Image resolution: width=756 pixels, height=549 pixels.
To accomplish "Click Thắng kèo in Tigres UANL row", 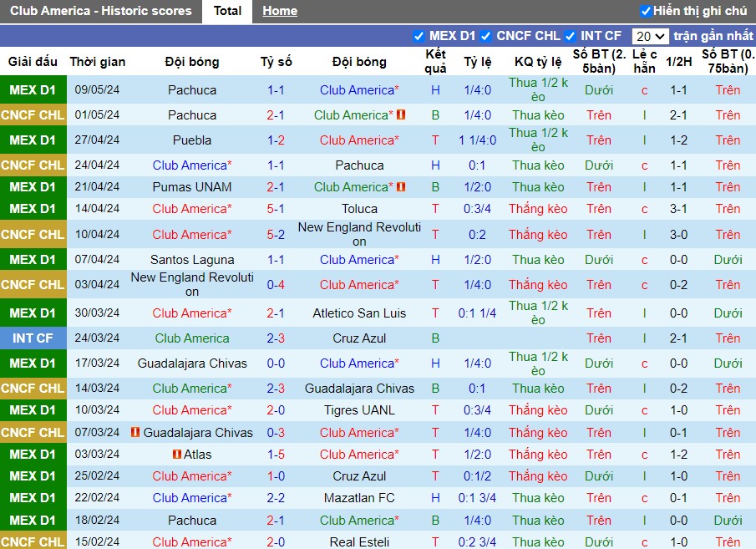I will coord(538,410).
